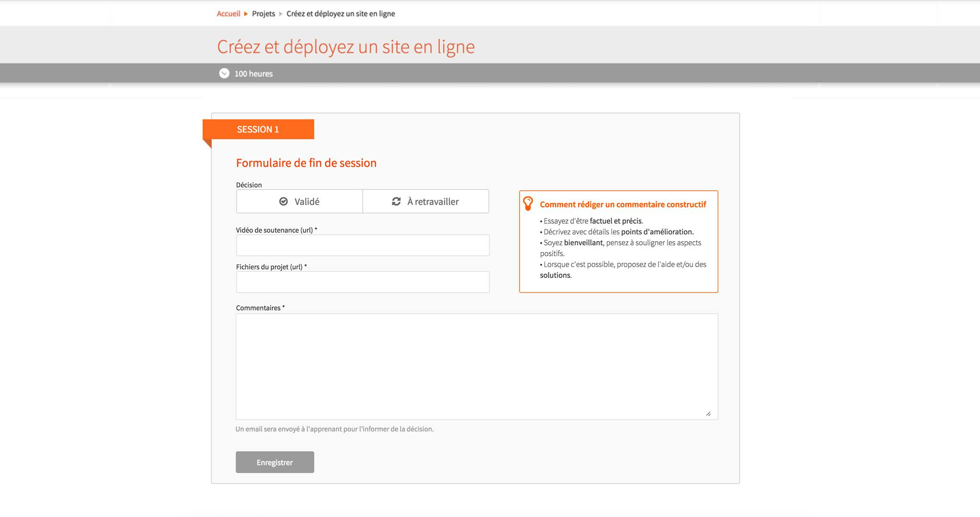
Task: Click the points d'amélioration tip line
Action: 617,232
